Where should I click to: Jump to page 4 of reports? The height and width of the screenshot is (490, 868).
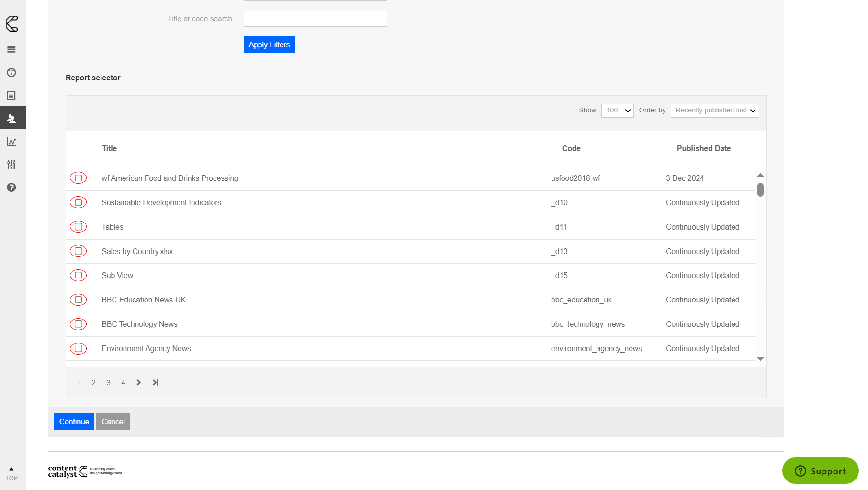click(123, 383)
